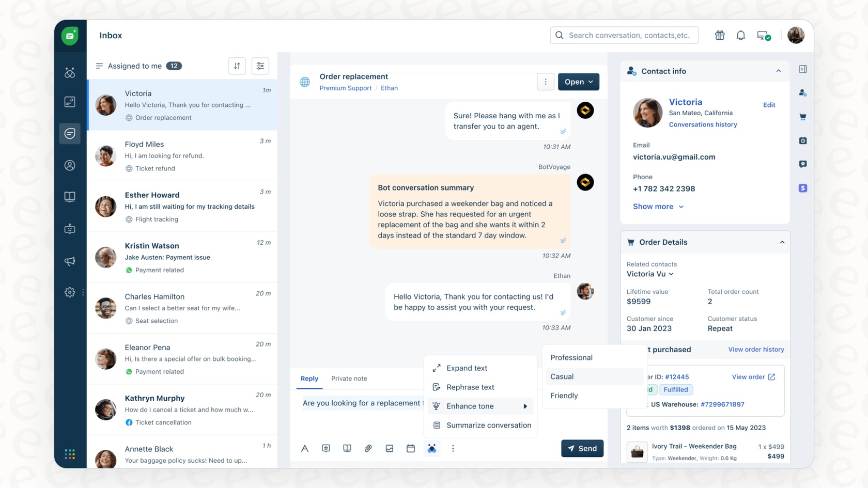The width and height of the screenshot is (868, 488).
Task: Collapse the Order Details section
Action: [782, 242]
